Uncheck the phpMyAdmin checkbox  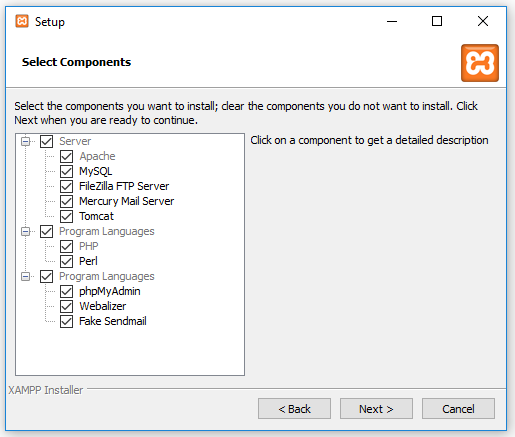(x=66, y=291)
